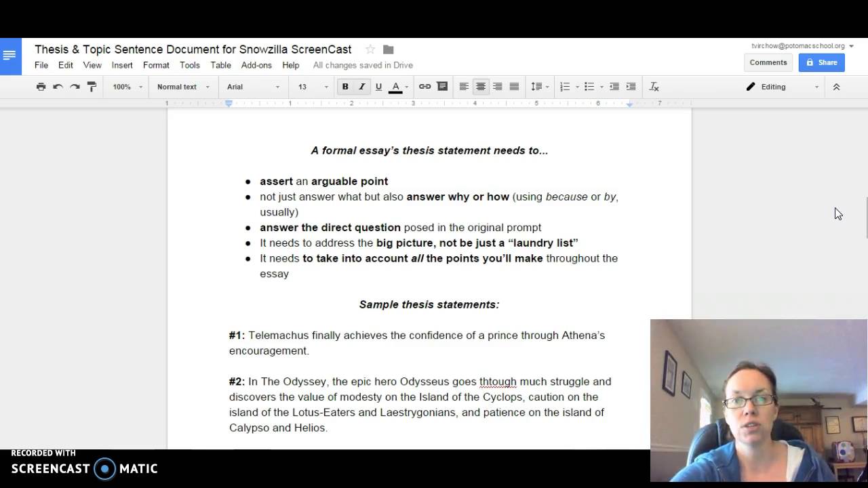Open the Arial font dropdown
868x488 pixels.
click(253, 87)
